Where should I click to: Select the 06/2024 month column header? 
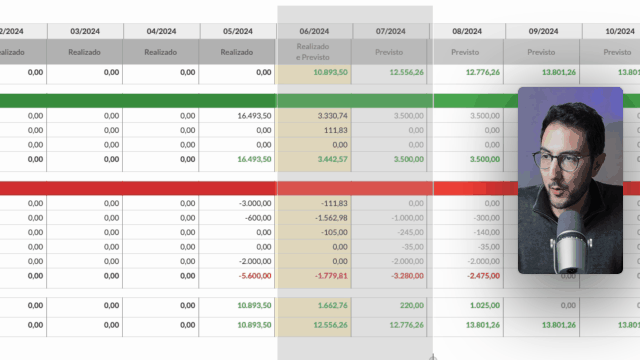[x=314, y=31]
